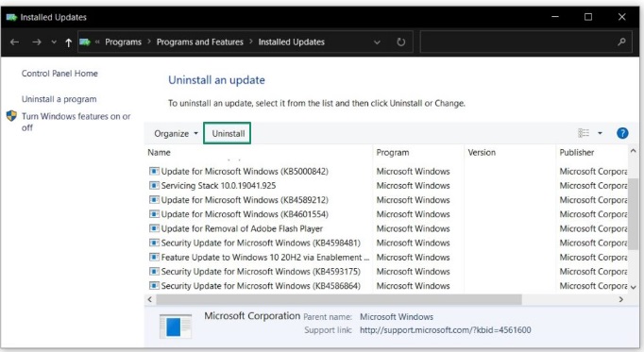The image size is (644, 352).
Task: Click the icon of the KB4593175 row
Action: 154,272
